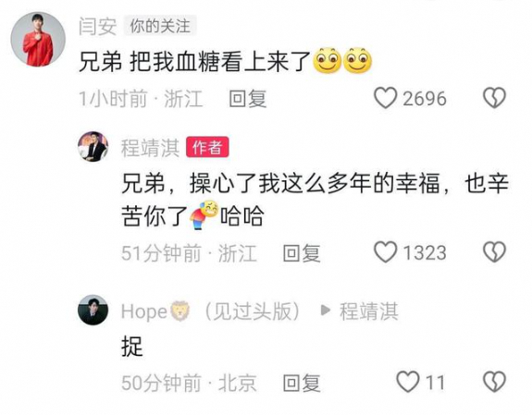Reply to 程靖淇's comment from 51分钟前

(x=302, y=253)
